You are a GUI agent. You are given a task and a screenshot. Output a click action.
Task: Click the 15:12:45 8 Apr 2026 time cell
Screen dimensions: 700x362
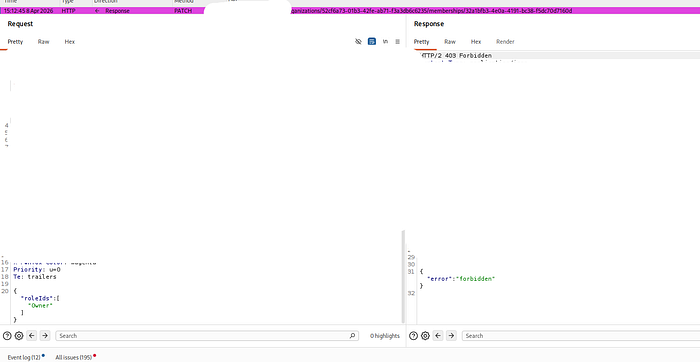pyautogui.click(x=28, y=10)
